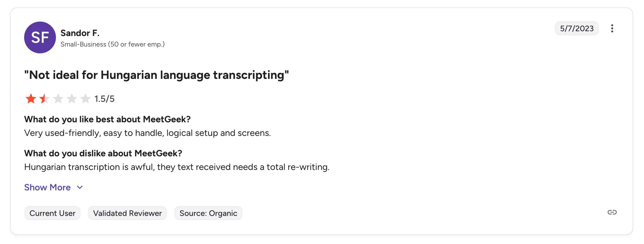The height and width of the screenshot is (244, 644).
Task: Click the first red star
Action: [x=31, y=99]
